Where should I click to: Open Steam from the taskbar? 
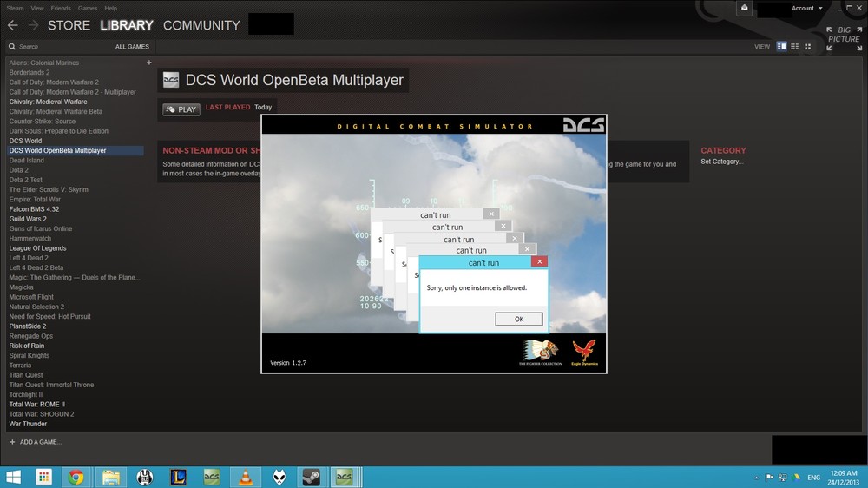[x=311, y=477]
